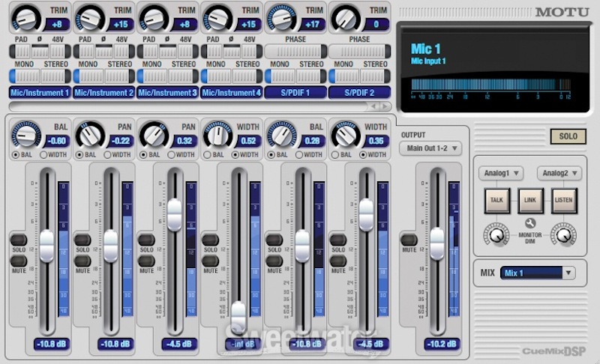
Task: Select BAL radio under 0.52 WIDTH channel
Action: tap(208, 155)
